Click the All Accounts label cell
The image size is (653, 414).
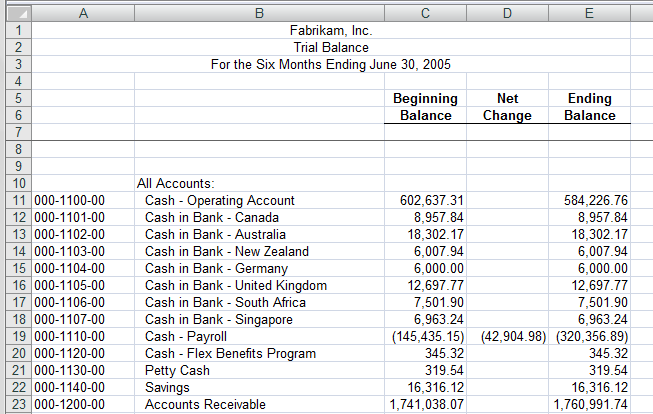[x=175, y=183]
